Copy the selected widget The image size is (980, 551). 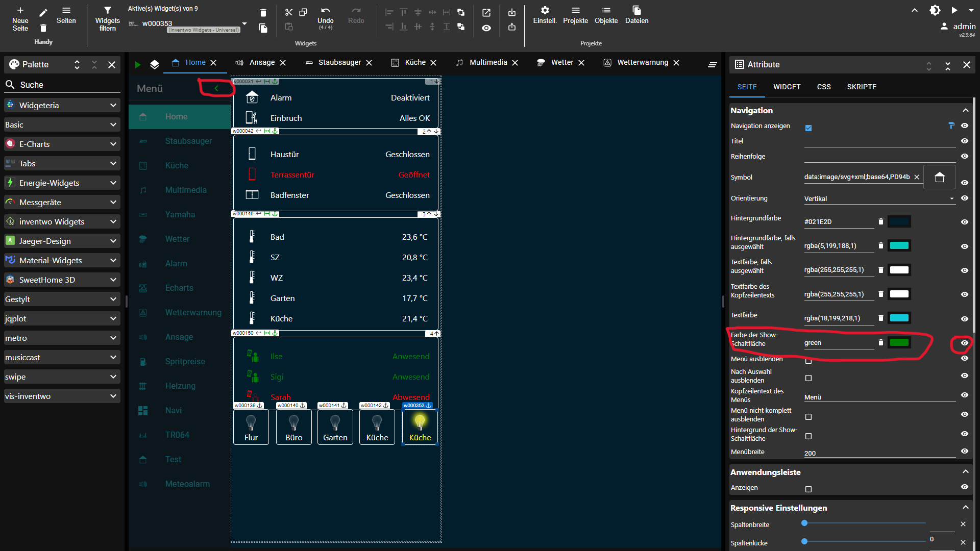tap(303, 12)
